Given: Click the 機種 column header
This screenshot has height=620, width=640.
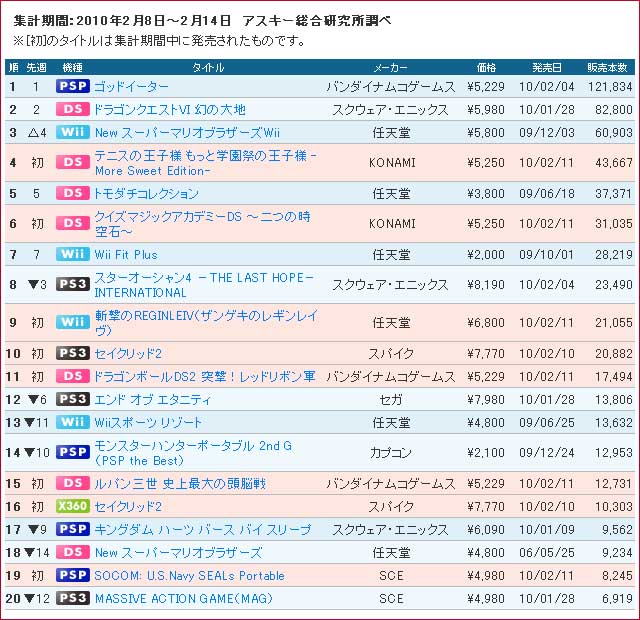Looking at the screenshot, I should point(72,67).
